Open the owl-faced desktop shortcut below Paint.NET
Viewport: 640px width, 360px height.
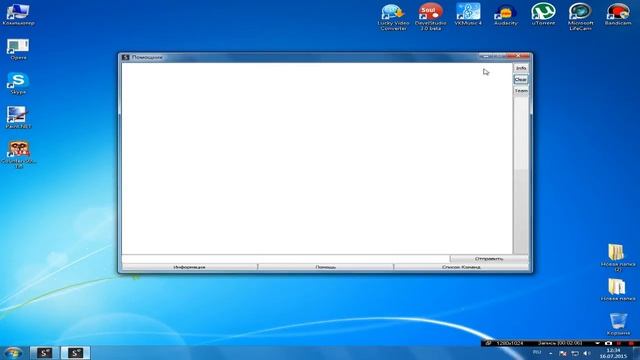(19, 154)
